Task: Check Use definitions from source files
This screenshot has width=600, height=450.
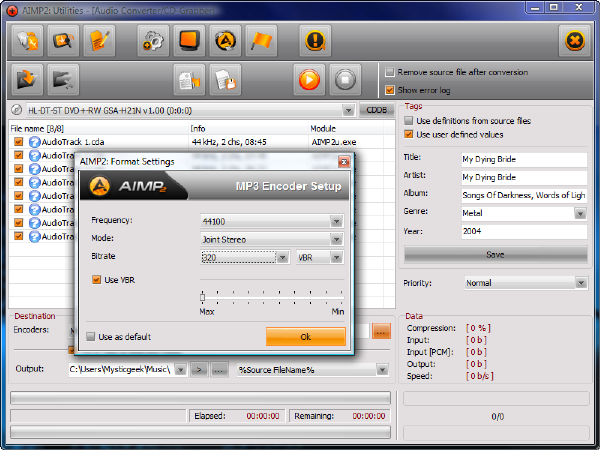Action: [x=409, y=121]
